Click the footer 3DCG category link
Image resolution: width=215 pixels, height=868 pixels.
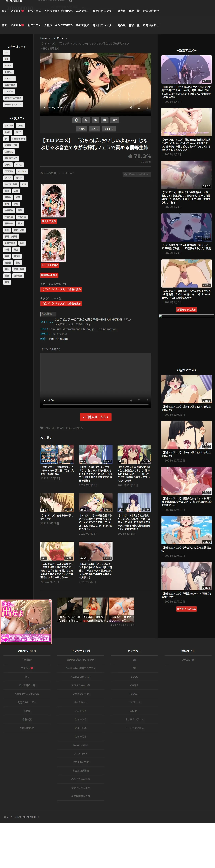134,677
